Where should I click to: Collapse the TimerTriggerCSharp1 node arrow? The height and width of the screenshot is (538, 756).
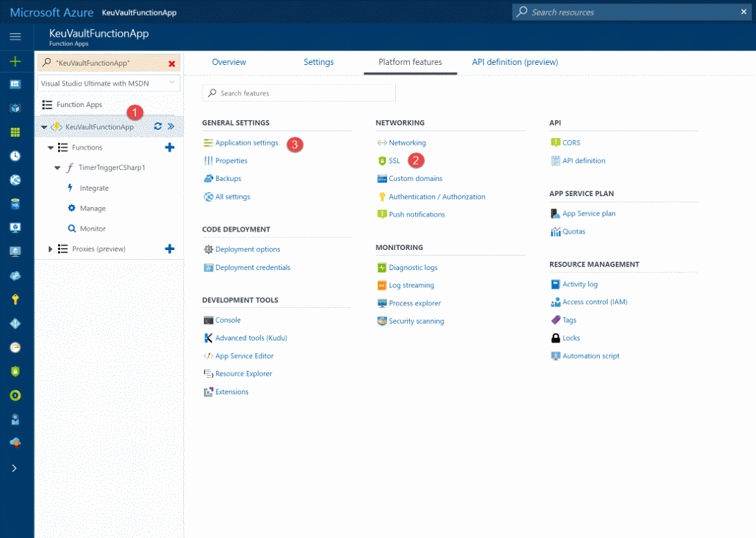[x=57, y=168]
